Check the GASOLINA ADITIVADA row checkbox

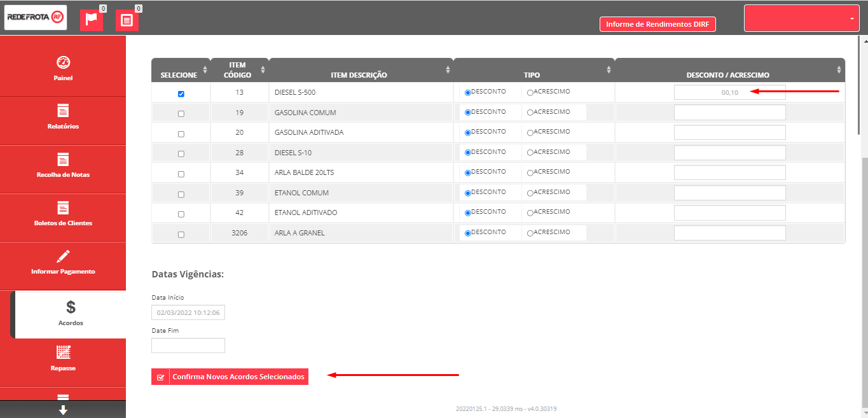[181, 134]
